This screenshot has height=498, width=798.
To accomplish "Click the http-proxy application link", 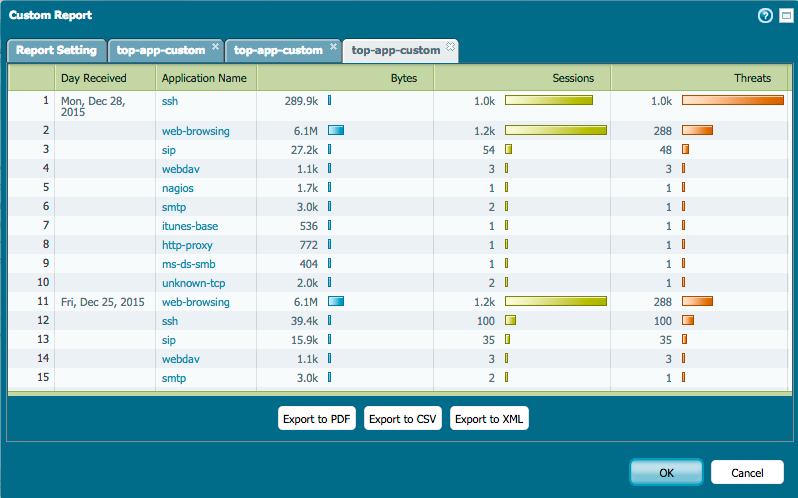I will 187,245.
